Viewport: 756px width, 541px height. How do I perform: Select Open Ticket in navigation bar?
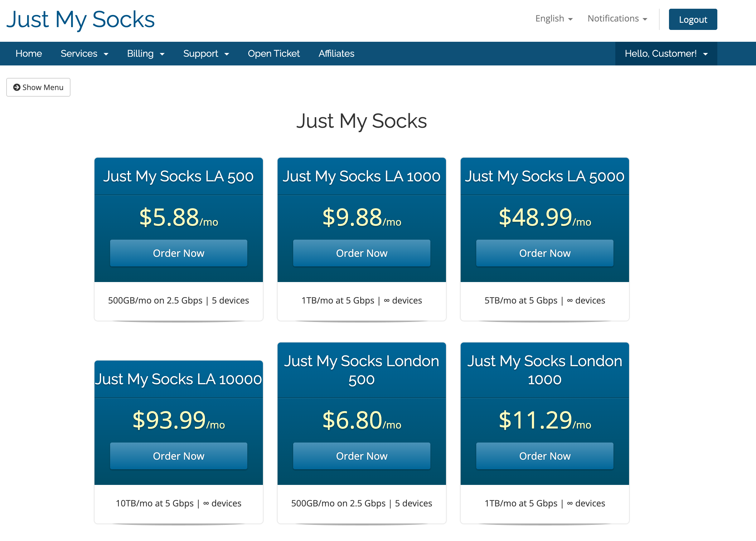point(274,54)
